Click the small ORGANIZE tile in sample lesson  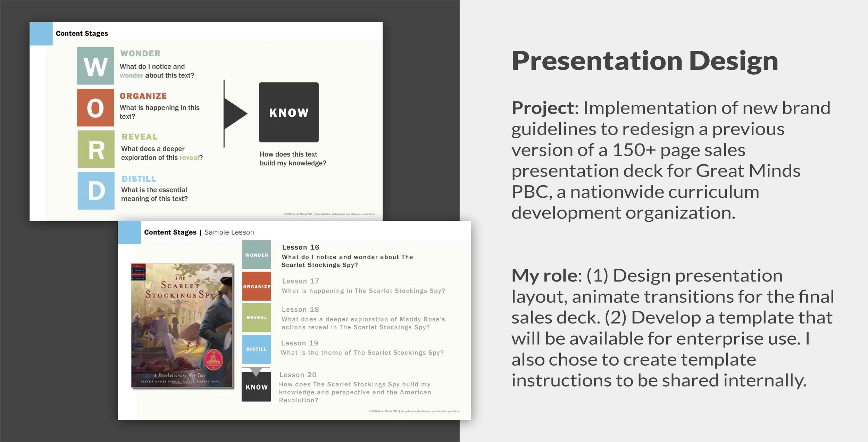click(257, 286)
